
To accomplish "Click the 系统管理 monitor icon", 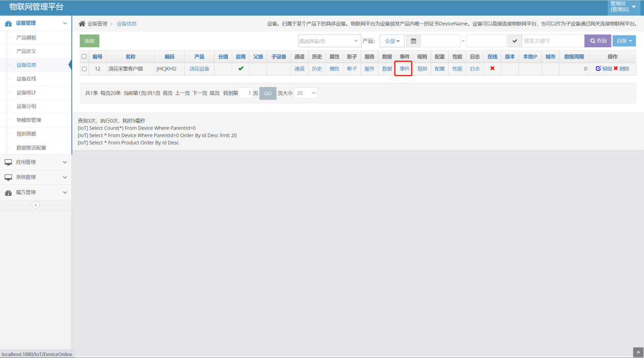I will click(9, 177).
